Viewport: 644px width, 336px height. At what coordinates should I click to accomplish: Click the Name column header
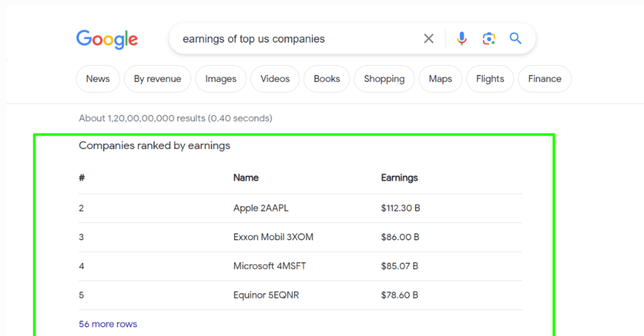(x=246, y=178)
